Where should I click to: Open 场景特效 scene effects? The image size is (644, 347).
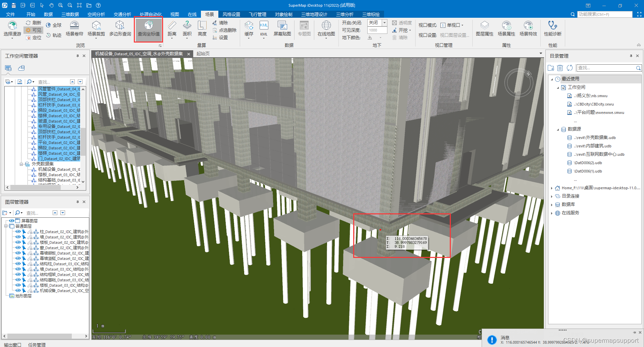click(x=528, y=28)
